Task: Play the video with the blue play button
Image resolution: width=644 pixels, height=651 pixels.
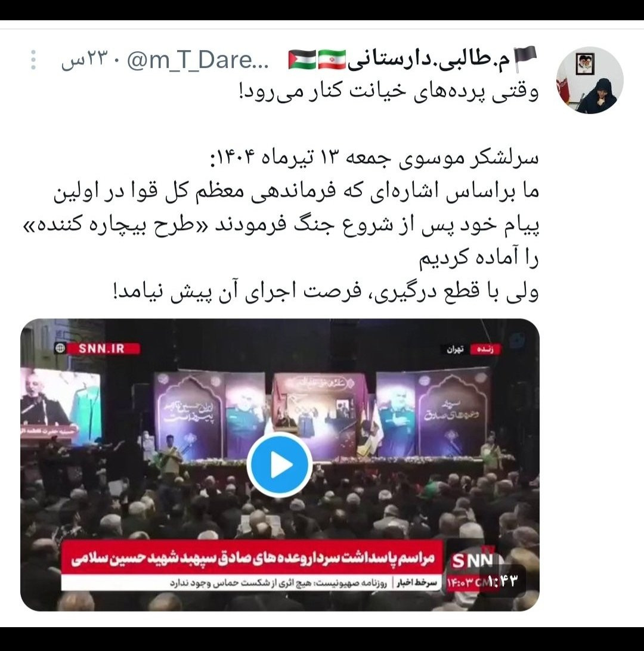Action: [x=280, y=464]
